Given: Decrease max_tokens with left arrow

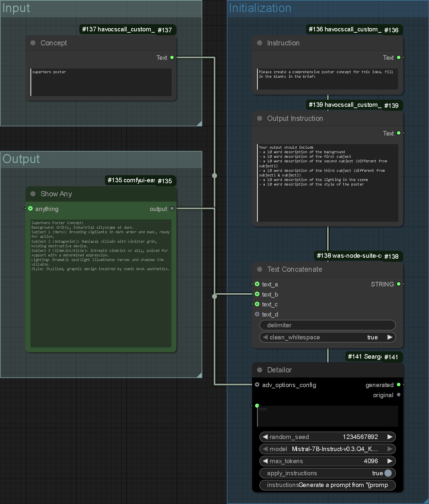Looking at the screenshot, I should click(x=265, y=461).
